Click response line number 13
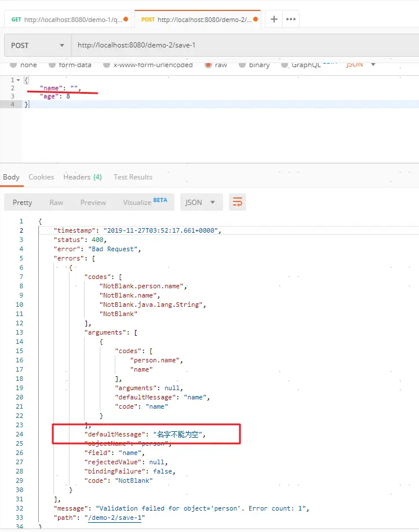419x532 pixels. pos(19,332)
